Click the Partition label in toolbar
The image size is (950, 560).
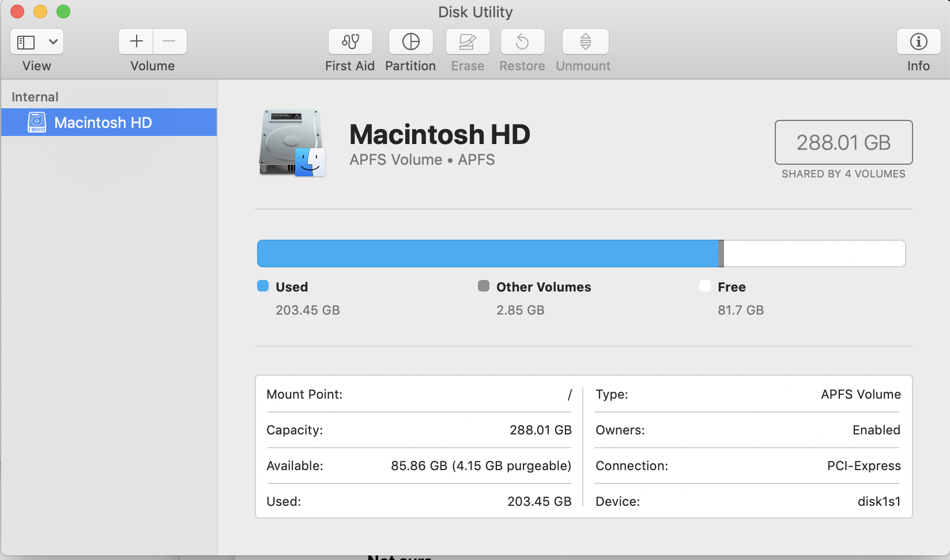[x=410, y=66]
